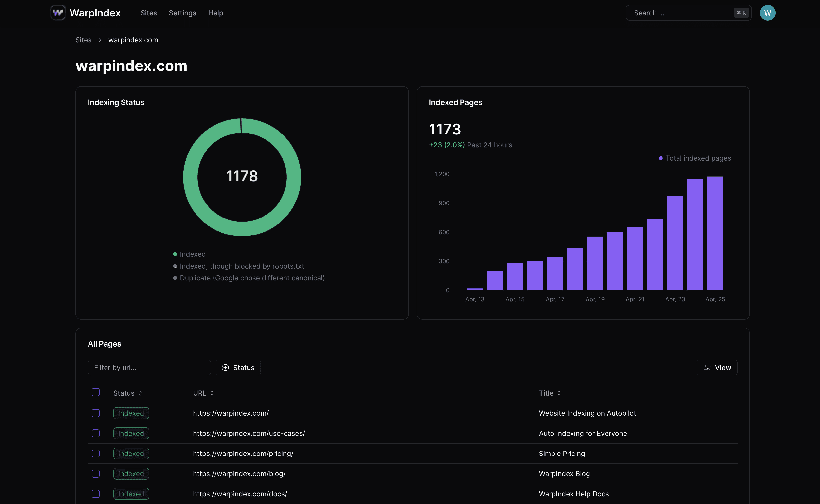Click the ⌘K shortcut badge in search
Screen dimensions: 820x504
click(x=741, y=13)
